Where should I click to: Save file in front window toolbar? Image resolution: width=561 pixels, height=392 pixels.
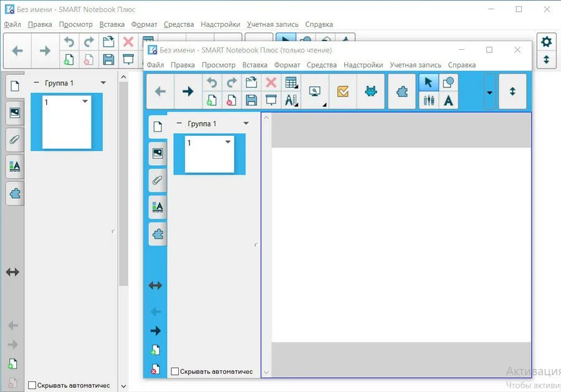click(251, 100)
